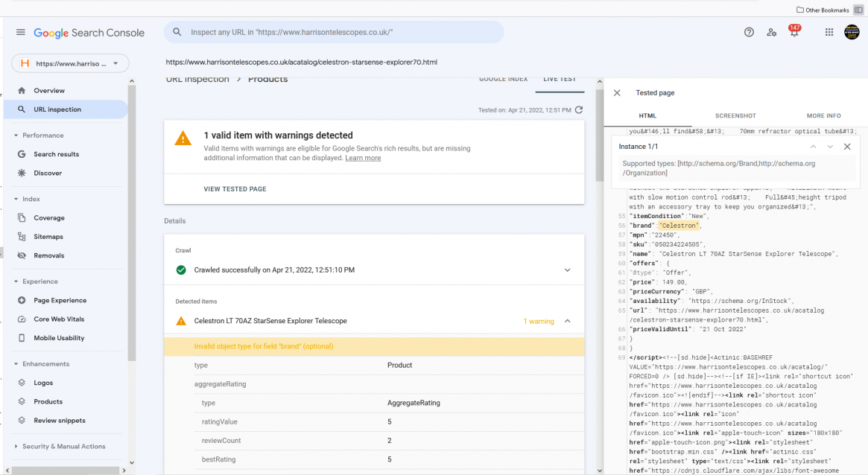The height and width of the screenshot is (475, 868).
Task: Click the Page Experience icon
Action: click(x=22, y=300)
